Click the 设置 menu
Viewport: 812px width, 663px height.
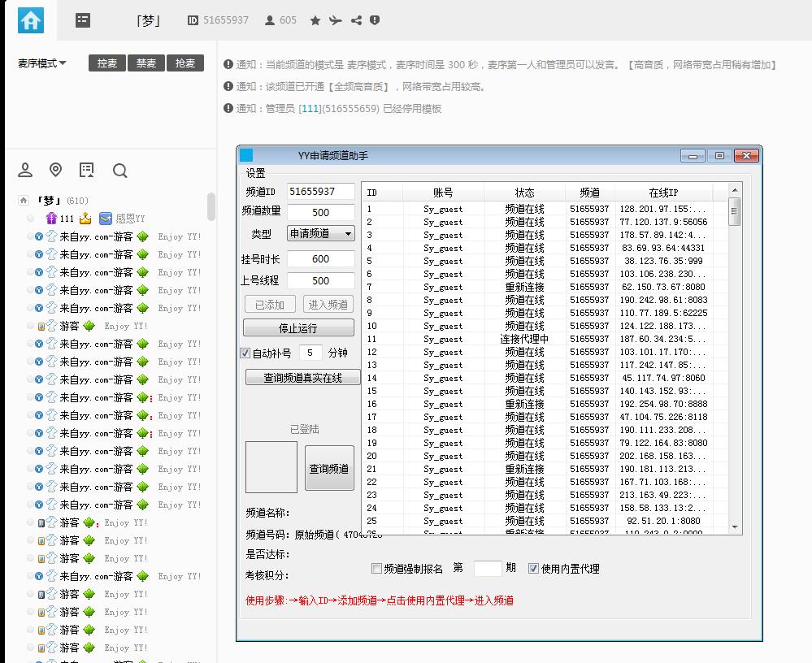[x=255, y=173]
